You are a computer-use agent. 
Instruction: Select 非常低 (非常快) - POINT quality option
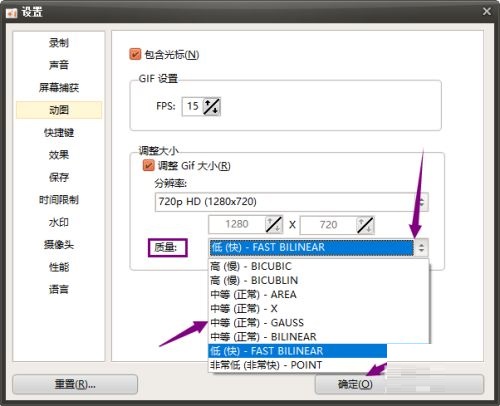click(298, 365)
